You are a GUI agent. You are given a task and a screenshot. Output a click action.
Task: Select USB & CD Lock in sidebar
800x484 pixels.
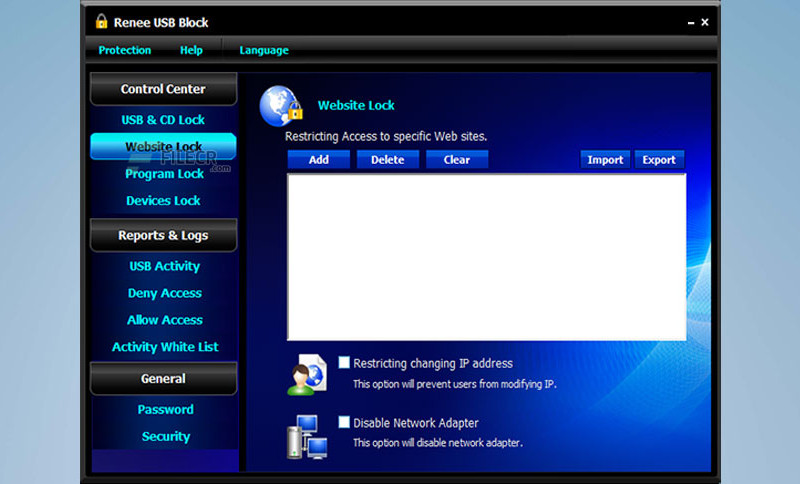click(x=163, y=120)
